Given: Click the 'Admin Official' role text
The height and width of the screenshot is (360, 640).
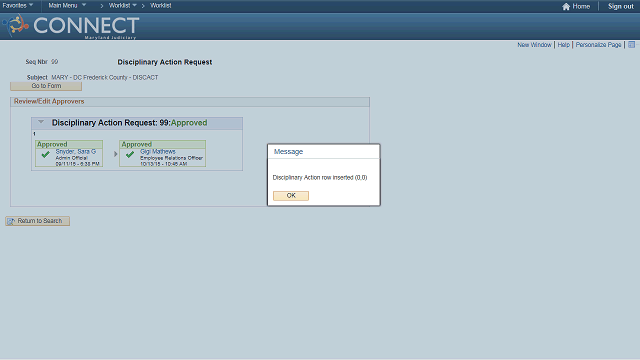Looking at the screenshot, I should click(71, 158).
